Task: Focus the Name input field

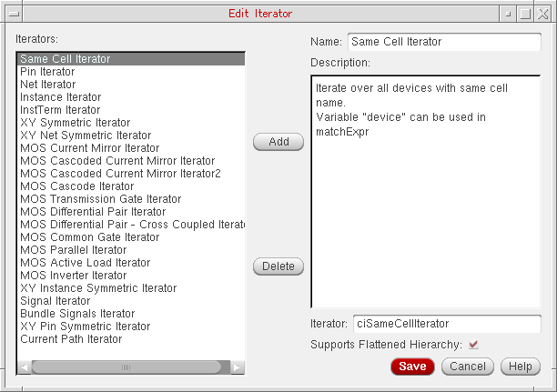Action: coord(444,42)
